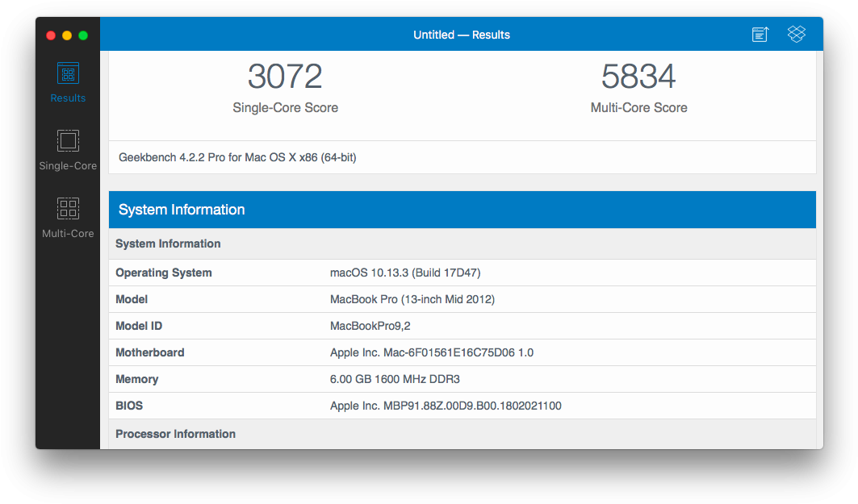858x504 pixels.
Task: Click the Operating System row label
Action: (x=164, y=273)
